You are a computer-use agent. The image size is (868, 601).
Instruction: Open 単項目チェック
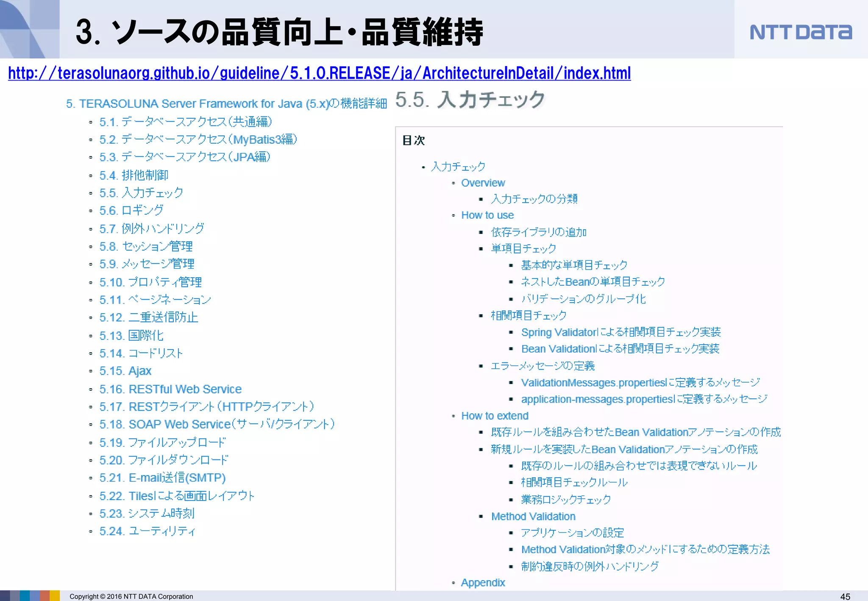[523, 248]
